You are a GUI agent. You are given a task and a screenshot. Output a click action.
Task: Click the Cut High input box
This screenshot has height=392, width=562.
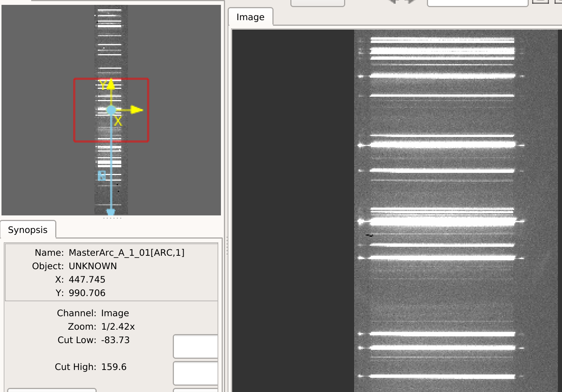[x=196, y=373]
